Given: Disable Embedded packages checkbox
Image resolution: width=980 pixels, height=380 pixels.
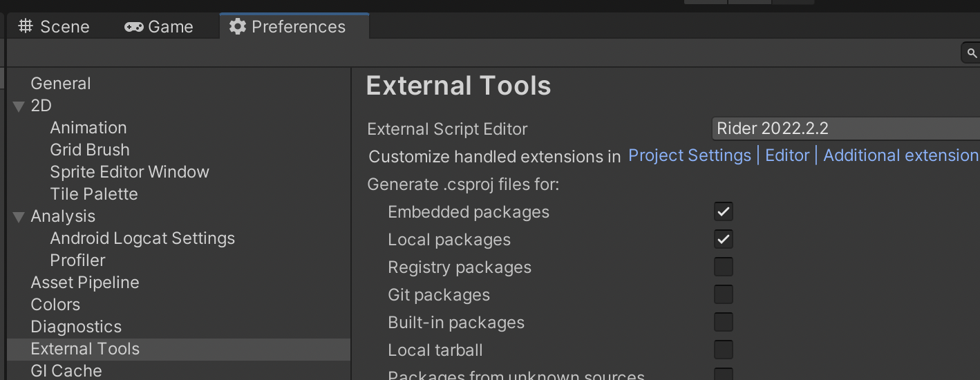Looking at the screenshot, I should coord(724,211).
